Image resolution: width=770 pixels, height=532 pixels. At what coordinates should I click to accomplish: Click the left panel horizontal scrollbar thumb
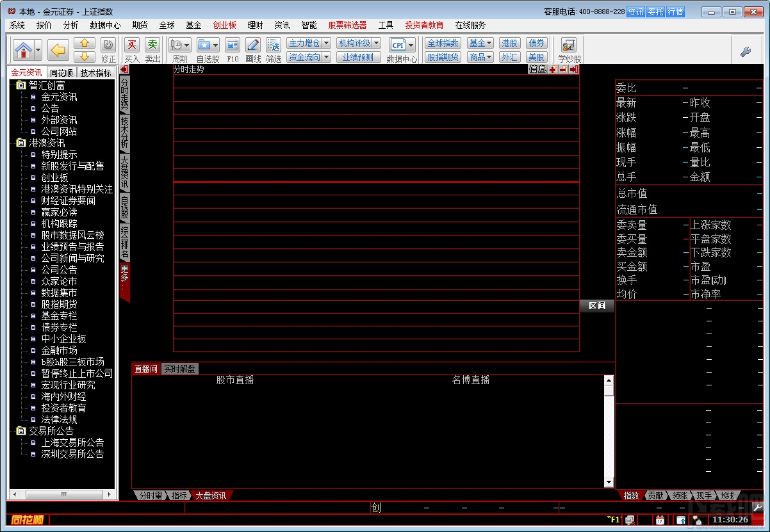63,494
